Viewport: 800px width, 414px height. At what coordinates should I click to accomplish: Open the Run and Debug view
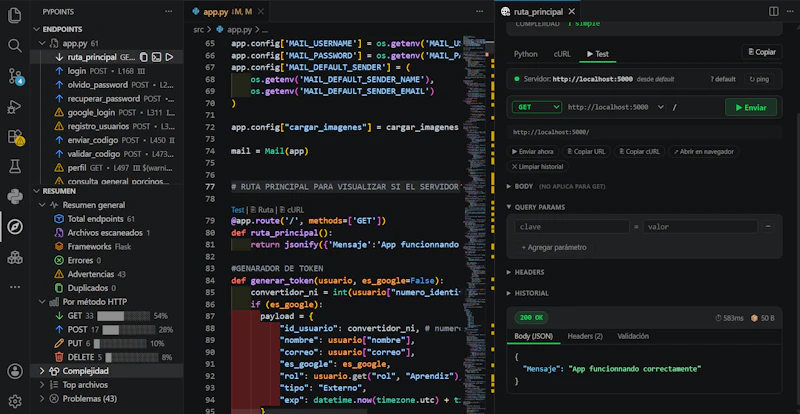(15, 107)
